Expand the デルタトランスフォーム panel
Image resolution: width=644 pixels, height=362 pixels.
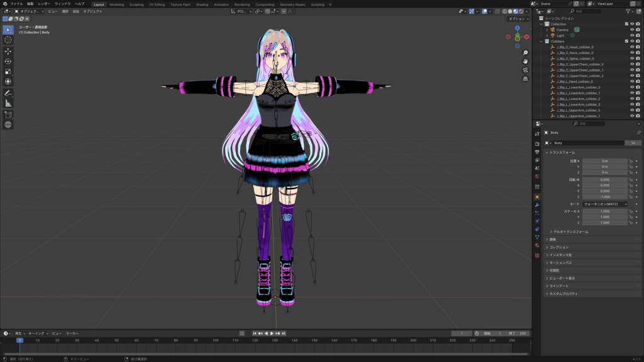tap(569, 232)
